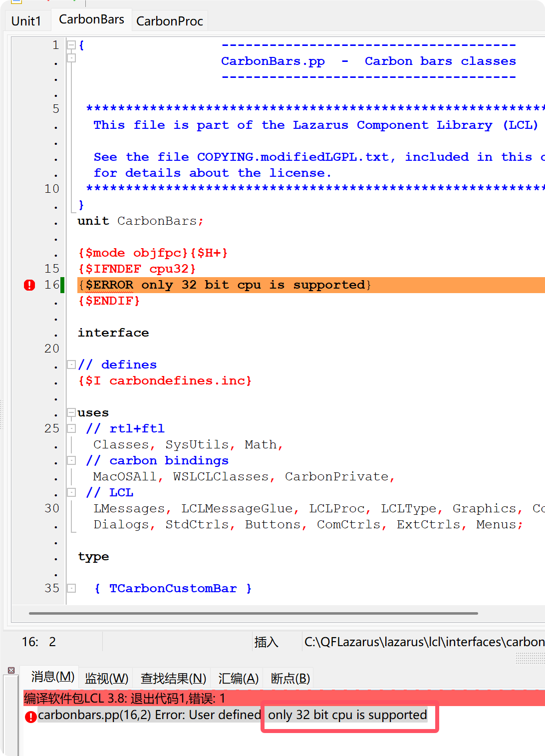Click the error icon beside carbonbars.pp message
This screenshot has width=545, height=756.
30,717
